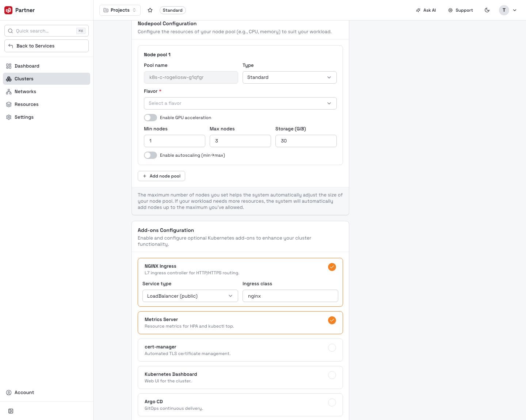Image resolution: width=526 pixels, height=420 pixels.
Task: Select the Kubernetes Dashboard add-on
Action: pos(332,375)
